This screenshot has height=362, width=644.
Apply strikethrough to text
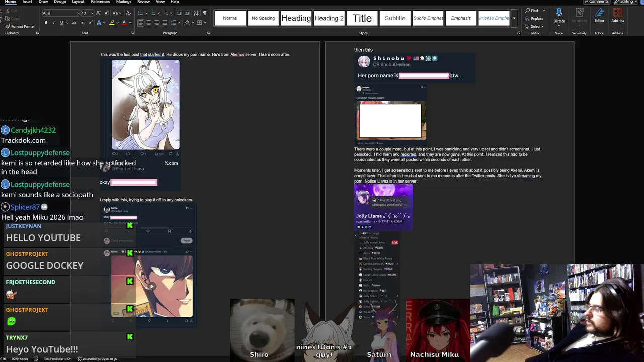(x=74, y=23)
